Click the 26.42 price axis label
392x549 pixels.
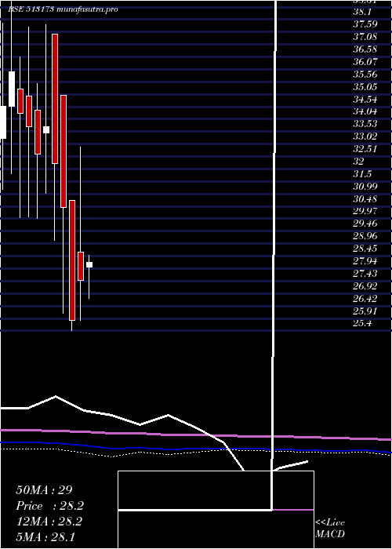[365, 299]
